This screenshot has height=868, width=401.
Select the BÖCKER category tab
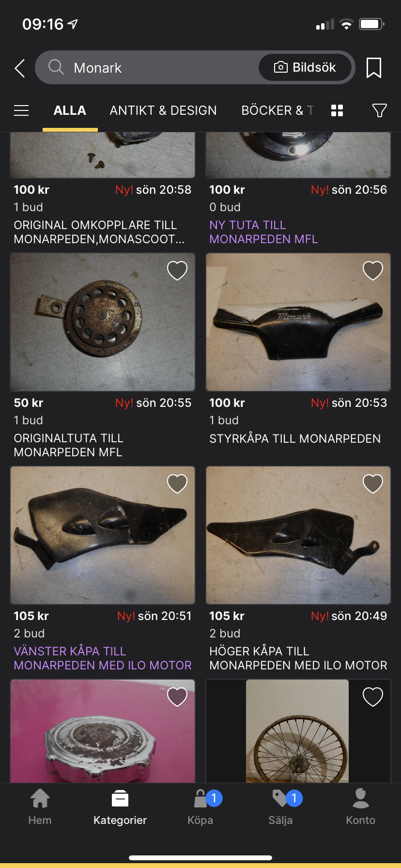[x=278, y=110]
